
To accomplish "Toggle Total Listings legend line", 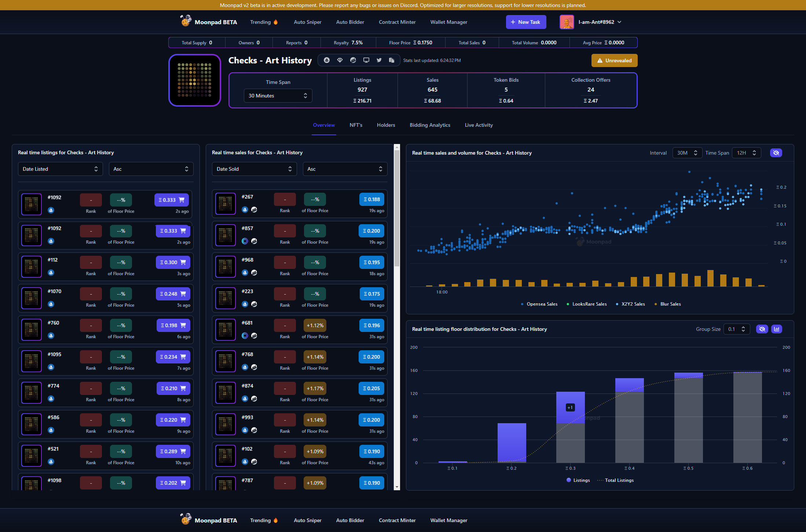I will click(x=615, y=480).
